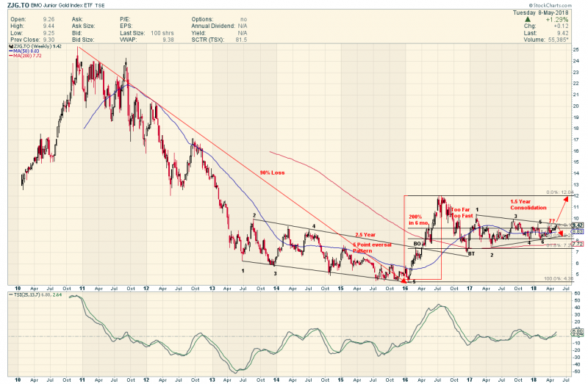Click the 0.0%: 12.04 Fibonacci label
The height and width of the screenshot is (384, 588).
[560, 192]
